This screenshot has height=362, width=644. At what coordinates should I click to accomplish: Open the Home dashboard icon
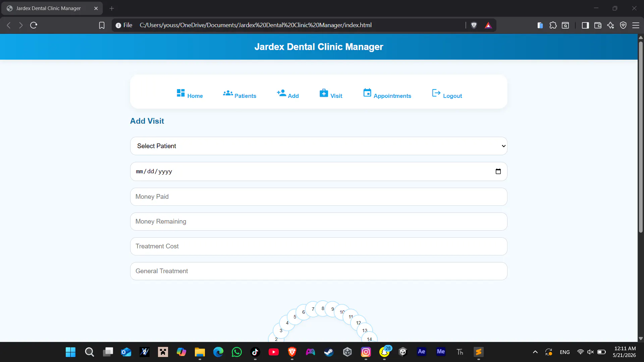tap(181, 93)
